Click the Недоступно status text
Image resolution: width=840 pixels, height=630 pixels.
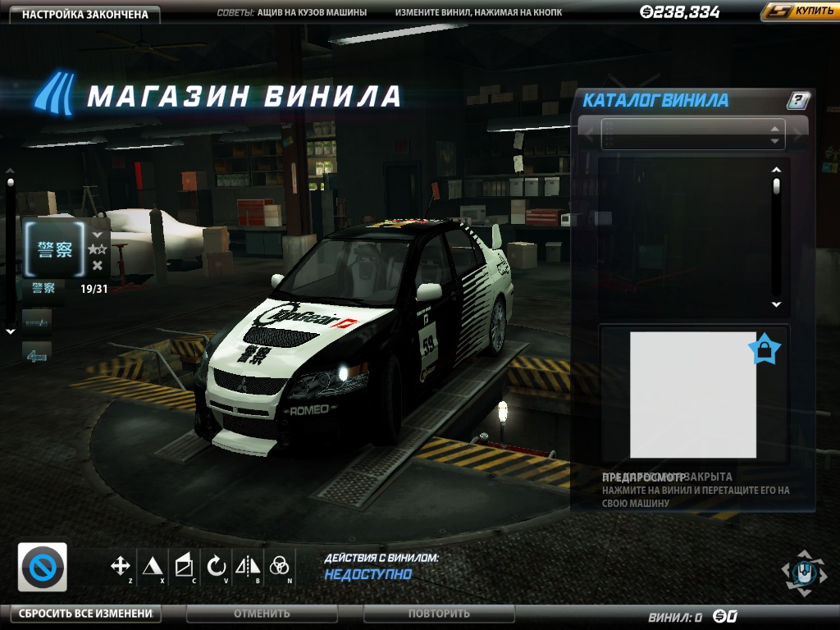pos(367,574)
